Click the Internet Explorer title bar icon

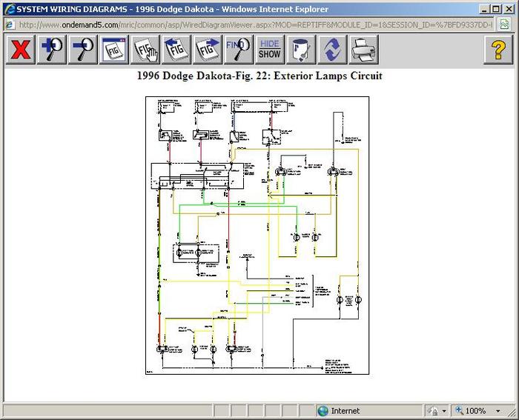pyautogui.click(x=10, y=8)
